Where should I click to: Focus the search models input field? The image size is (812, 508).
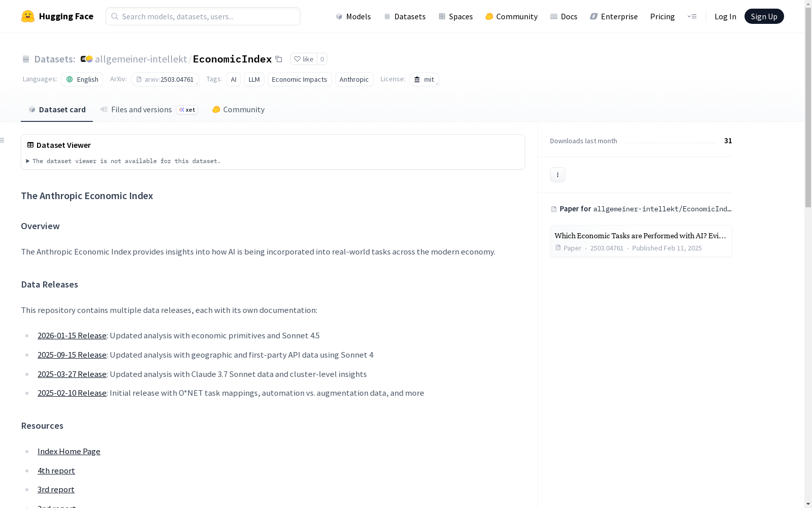(x=203, y=16)
